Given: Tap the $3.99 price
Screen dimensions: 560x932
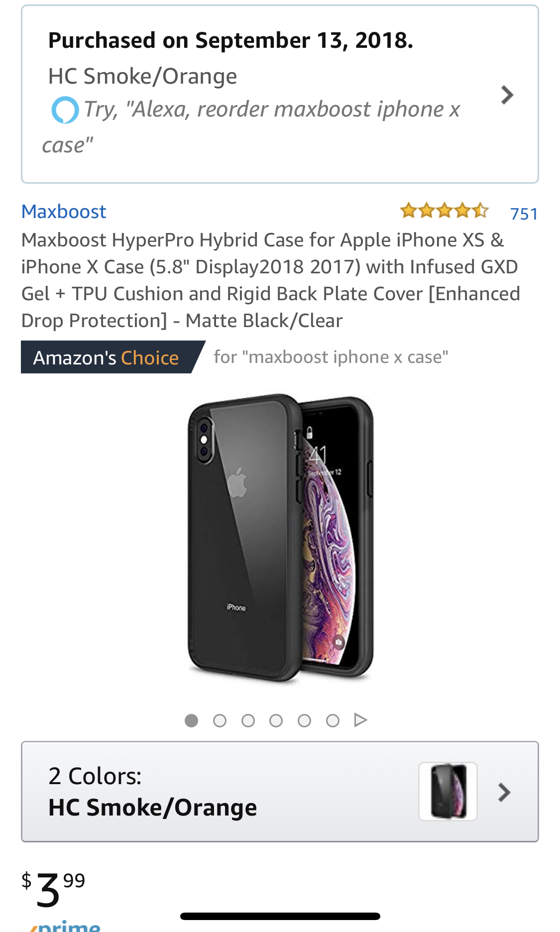Looking at the screenshot, I should pos(53,889).
